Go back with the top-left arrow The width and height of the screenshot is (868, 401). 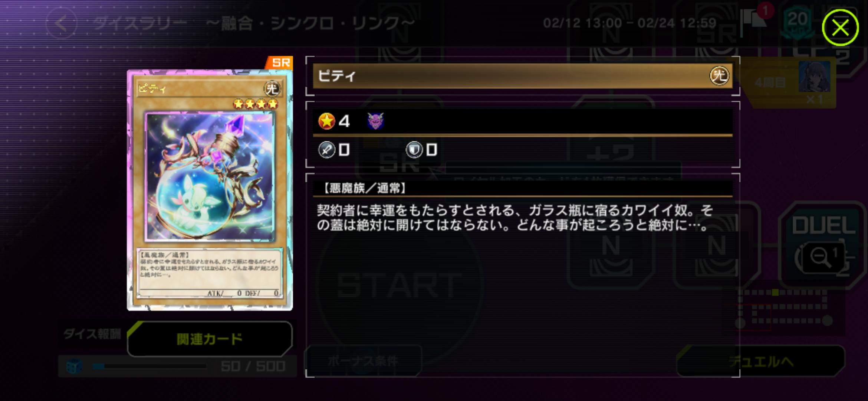coord(61,23)
